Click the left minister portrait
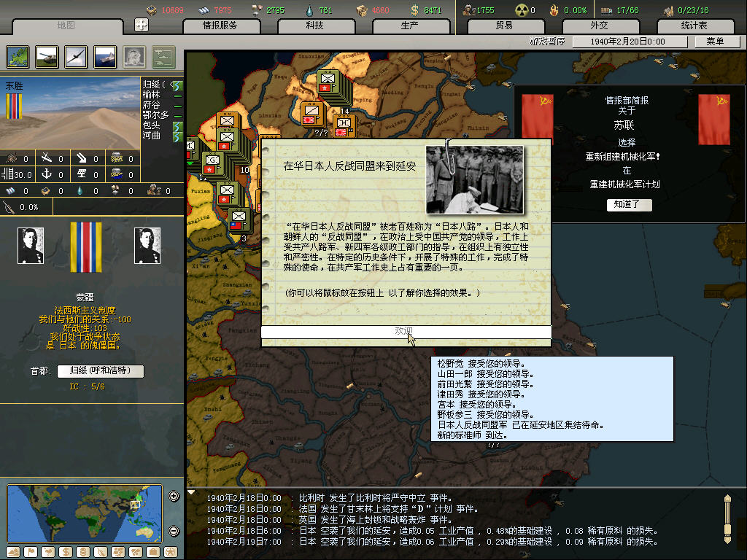This screenshot has height=560, width=747. [x=31, y=246]
